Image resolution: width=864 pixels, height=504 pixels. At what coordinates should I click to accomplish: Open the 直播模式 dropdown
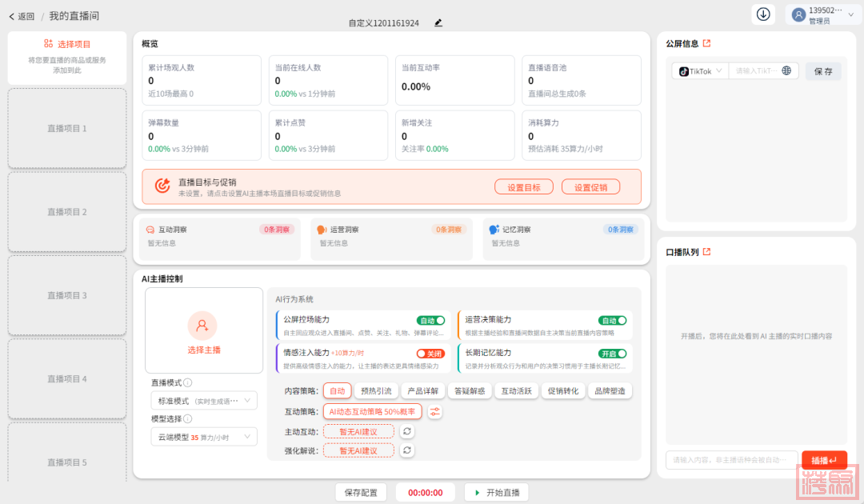(204, 401)
